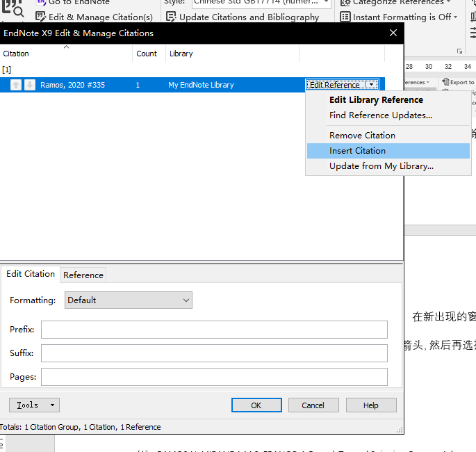The width and height of the screenshot is (476, 452).
Task: Choose Edit Library Reference menu item
Action: [376, 100]
